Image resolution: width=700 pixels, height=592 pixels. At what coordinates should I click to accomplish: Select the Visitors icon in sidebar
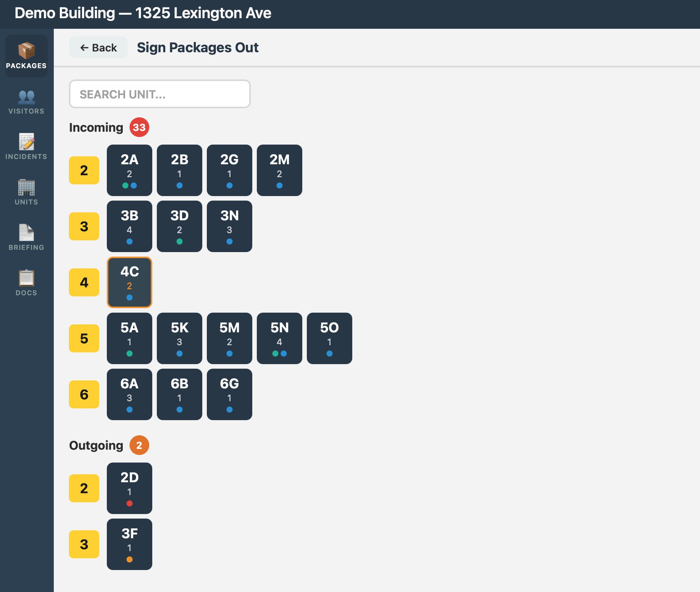click(26, 101)
